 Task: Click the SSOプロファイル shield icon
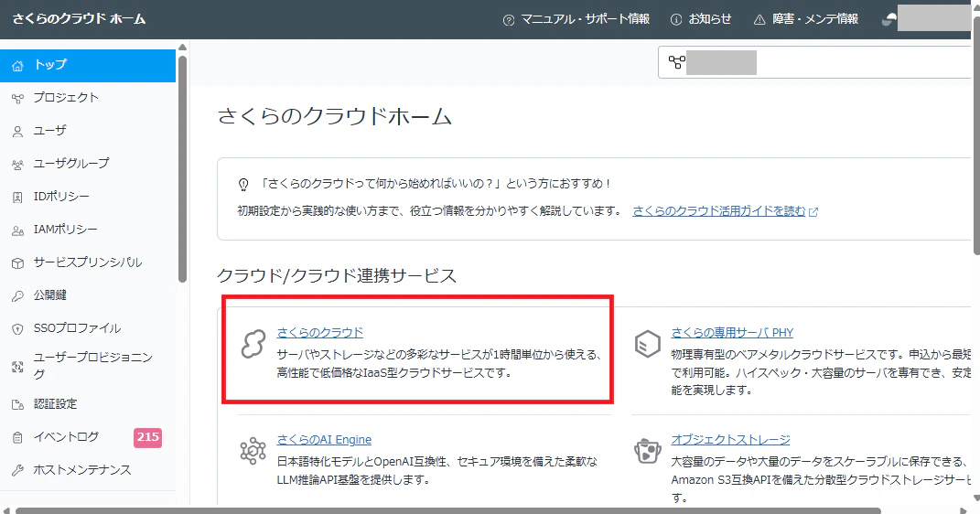[17, 329]
